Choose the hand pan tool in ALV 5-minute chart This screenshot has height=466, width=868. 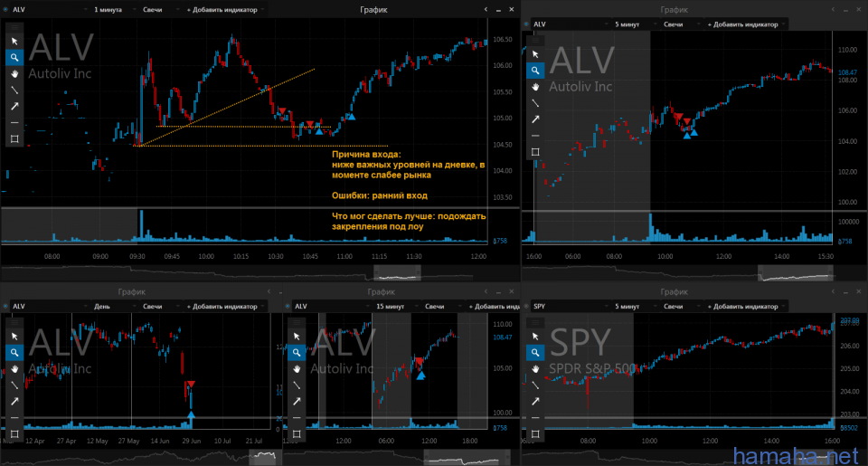coord(534,87)
